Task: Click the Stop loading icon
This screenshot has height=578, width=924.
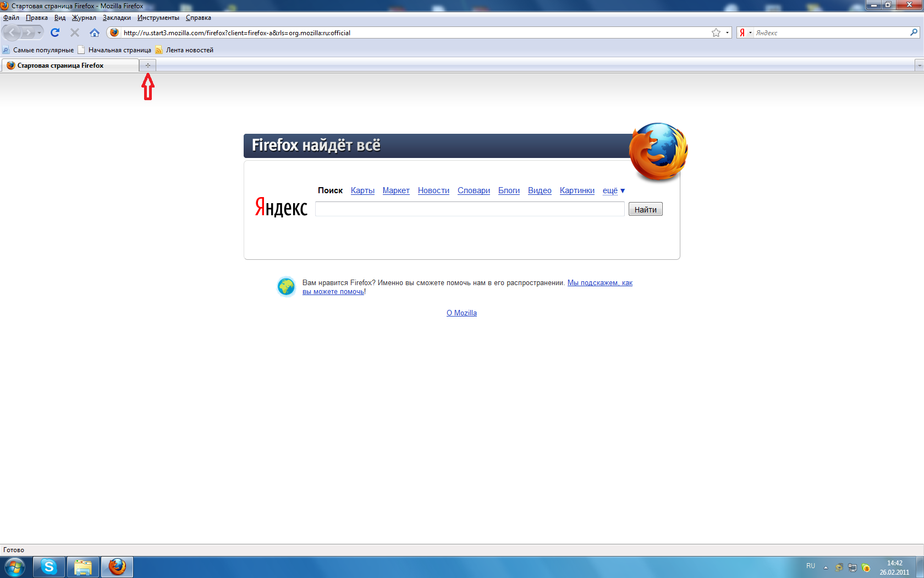Action: point(75,32)
